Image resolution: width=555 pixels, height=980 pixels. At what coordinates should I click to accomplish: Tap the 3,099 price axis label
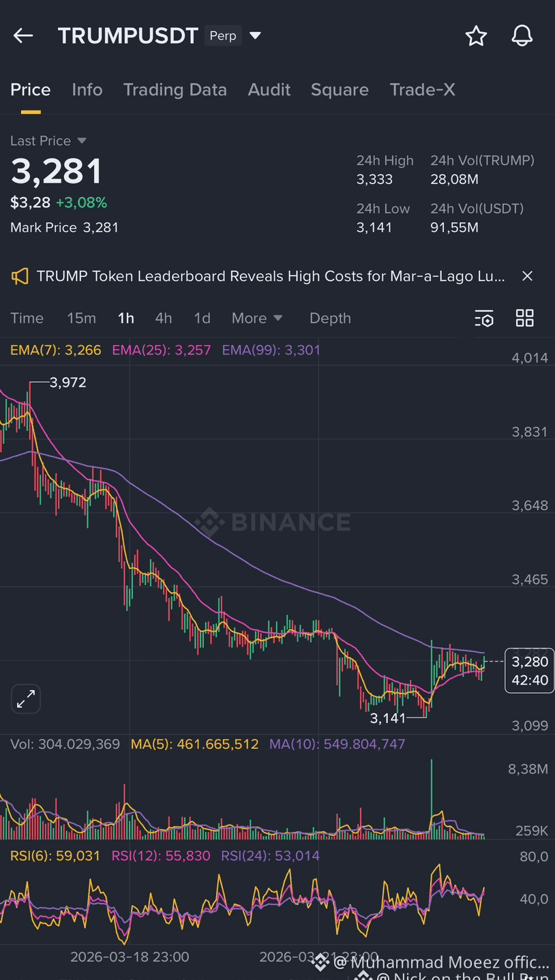[x=530, y=726]
